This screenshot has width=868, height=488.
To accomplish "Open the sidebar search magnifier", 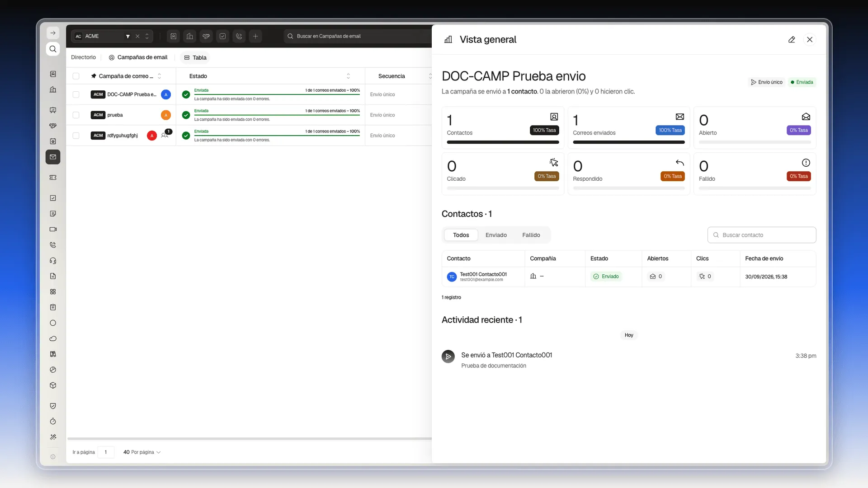I will 53,49.
